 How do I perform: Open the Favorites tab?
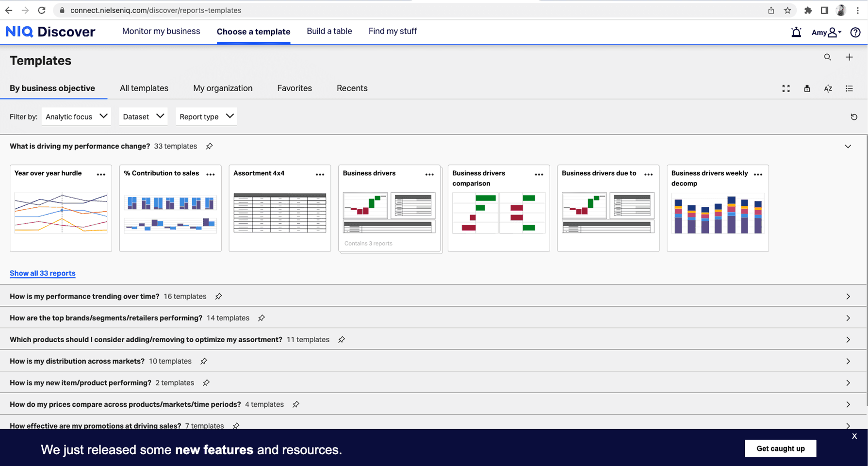pyautogui.click(x=295, y=88)
